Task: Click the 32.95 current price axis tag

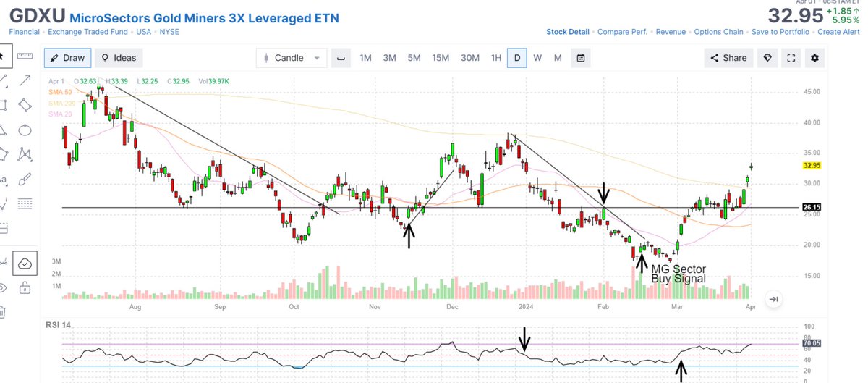Action: [811, 165]
